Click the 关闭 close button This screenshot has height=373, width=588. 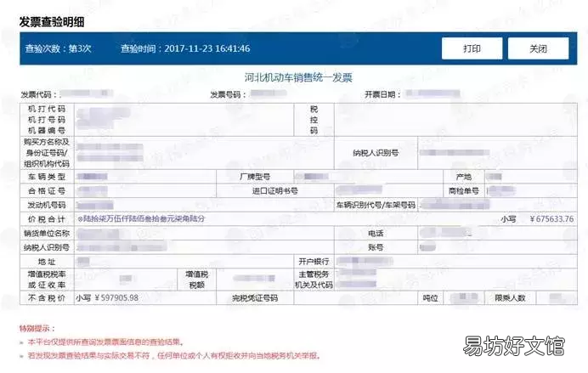[x=538, y=48]
